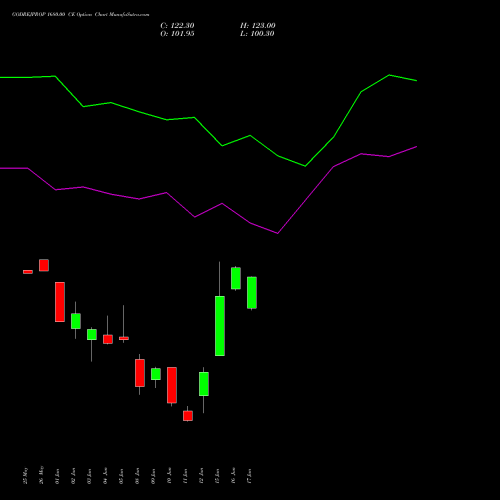Click the red candlestick for 10 Jun
This screenshot has height=500, width=500.
click(x=172, y=385)
